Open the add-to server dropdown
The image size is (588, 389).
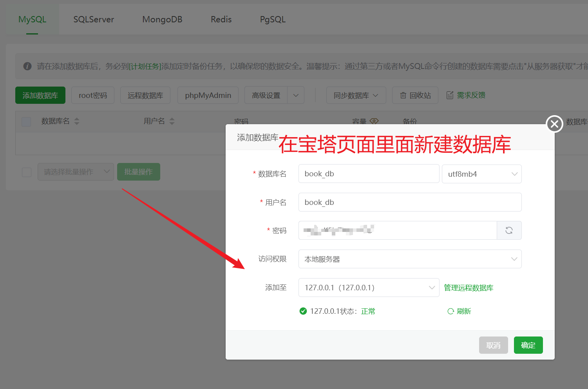click(369, 288)
